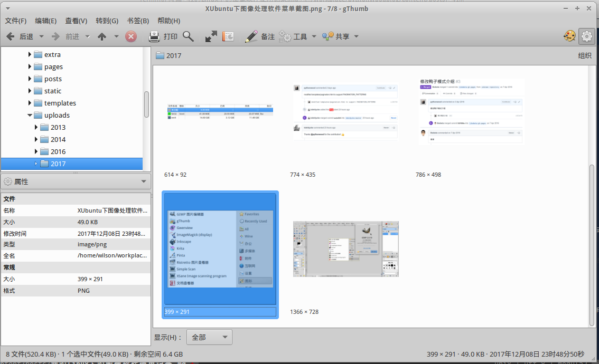Click the 2017 location bar folder

pyautogui.click(x=169, y=56)
